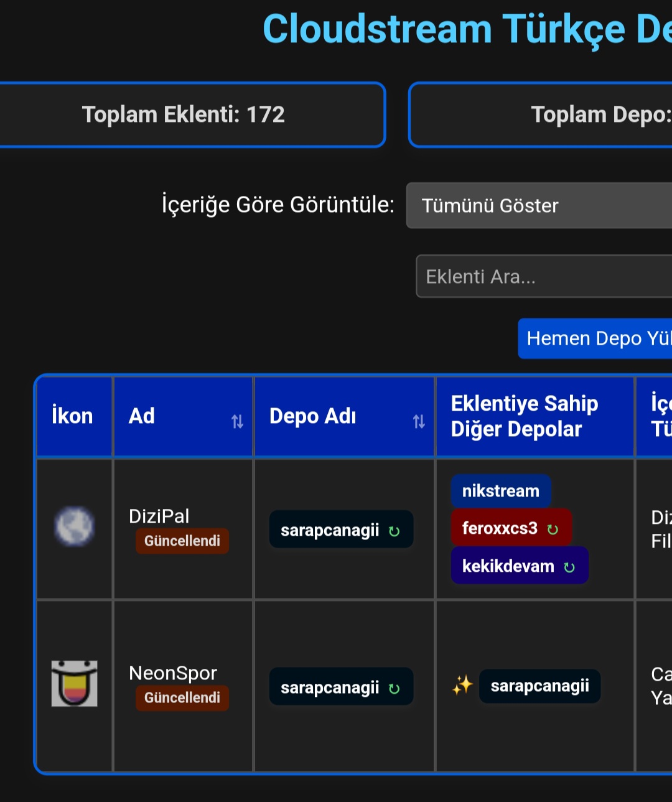The width and height of the screenshot is (672, 802).
Task: Open sarapcanagii badge beside the sparkles icon
Action: (x=539, y=686)
